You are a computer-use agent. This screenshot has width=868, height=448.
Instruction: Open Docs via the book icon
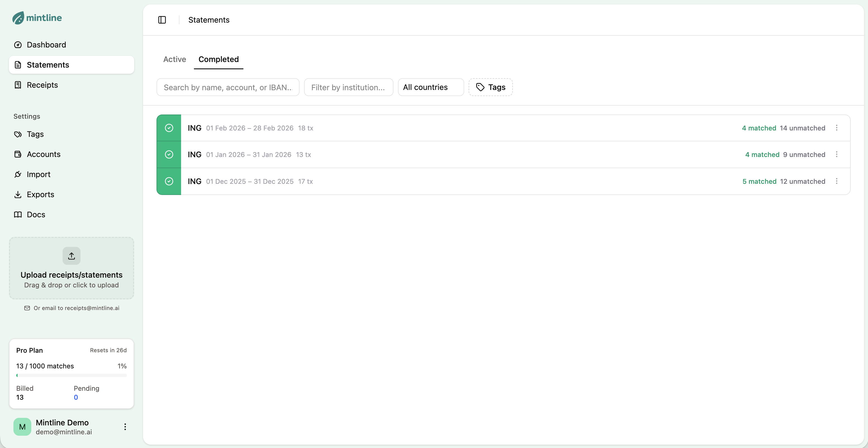[18, 215]
